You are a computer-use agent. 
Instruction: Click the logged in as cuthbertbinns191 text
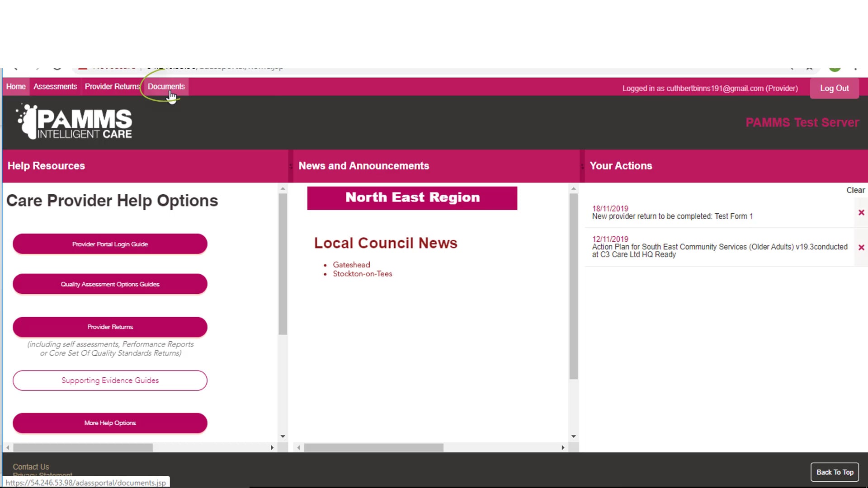(x=710, y=89)
